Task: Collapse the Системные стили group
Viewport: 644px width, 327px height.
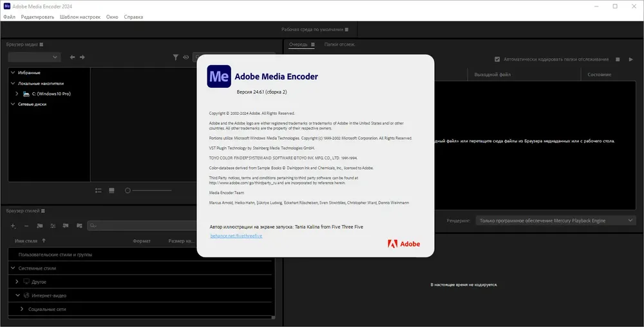Action: [x=13, y=268]
